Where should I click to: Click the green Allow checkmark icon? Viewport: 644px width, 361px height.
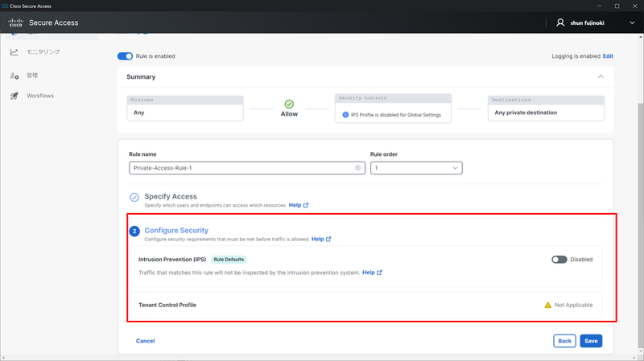point(289,104)
